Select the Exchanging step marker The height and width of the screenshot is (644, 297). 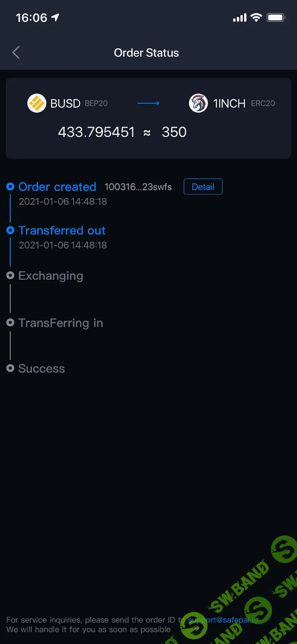tap(10, 275)
